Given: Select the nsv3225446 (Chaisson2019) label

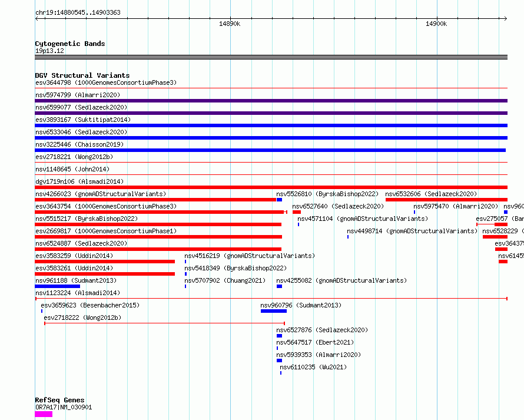Looking at the screenshot, I should click(79, 144).
